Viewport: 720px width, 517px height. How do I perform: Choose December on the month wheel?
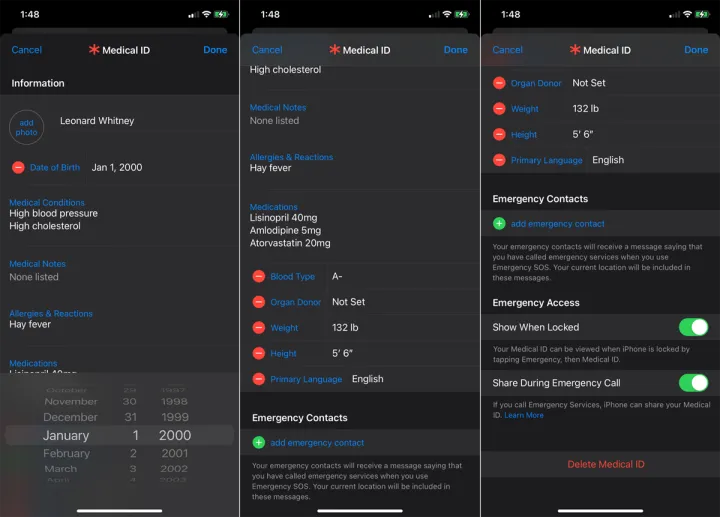[x=70, y=417]
